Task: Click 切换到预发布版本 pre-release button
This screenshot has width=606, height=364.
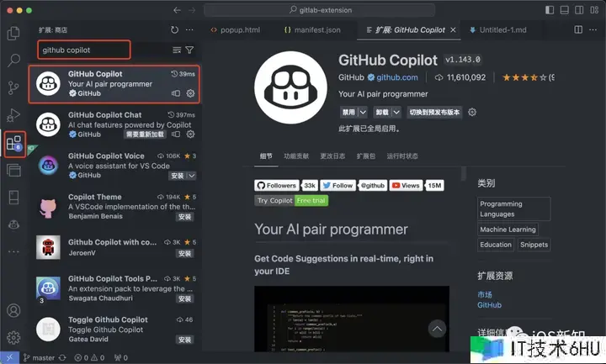Action: [434, 113]
